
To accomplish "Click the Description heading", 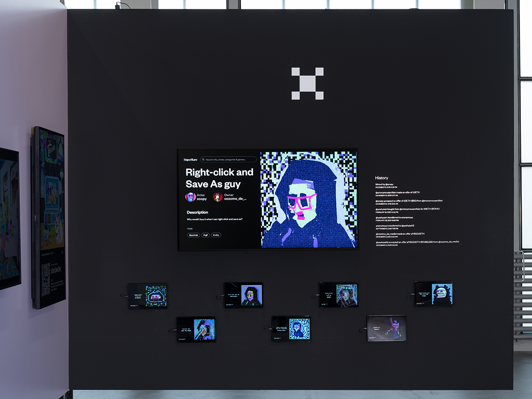I will click(x=197, y=212).
